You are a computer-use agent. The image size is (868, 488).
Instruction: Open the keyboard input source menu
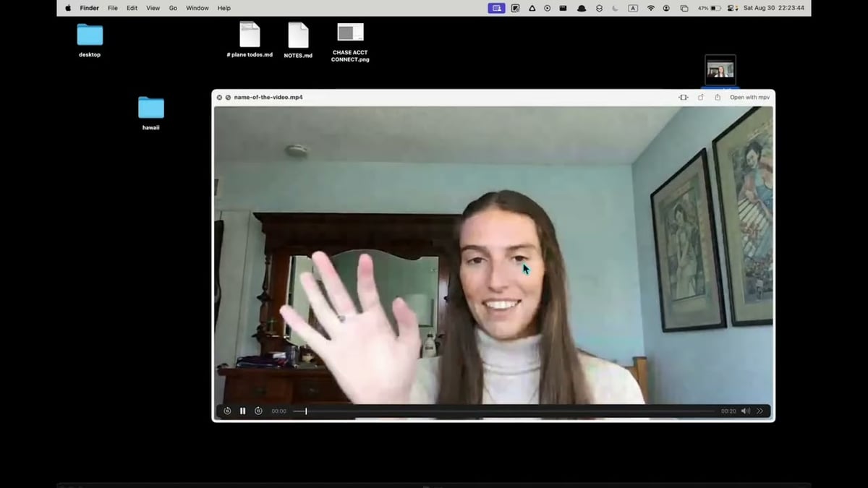(x=633, y=8)
